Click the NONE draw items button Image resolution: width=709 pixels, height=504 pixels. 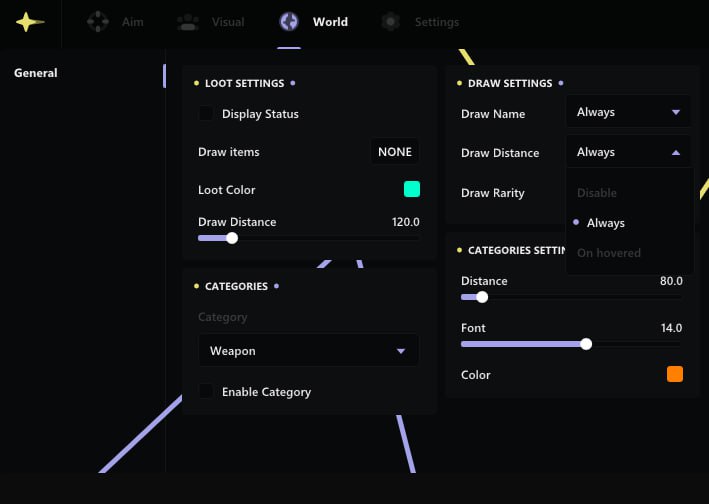(395, 152)
